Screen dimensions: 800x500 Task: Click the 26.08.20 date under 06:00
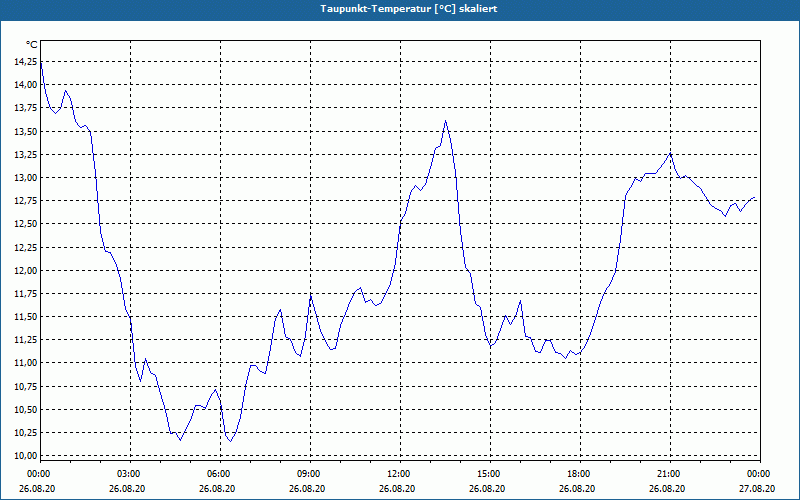coord(217,488)
